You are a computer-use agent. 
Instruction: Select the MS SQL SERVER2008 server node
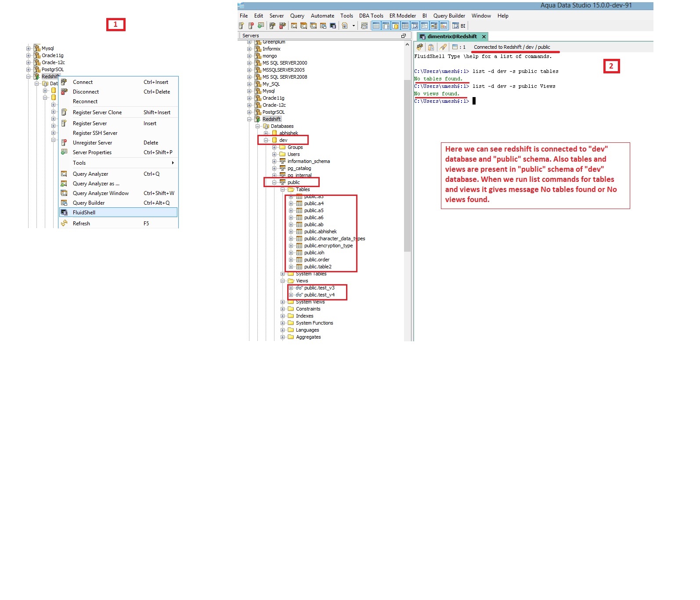coord(285,77)
